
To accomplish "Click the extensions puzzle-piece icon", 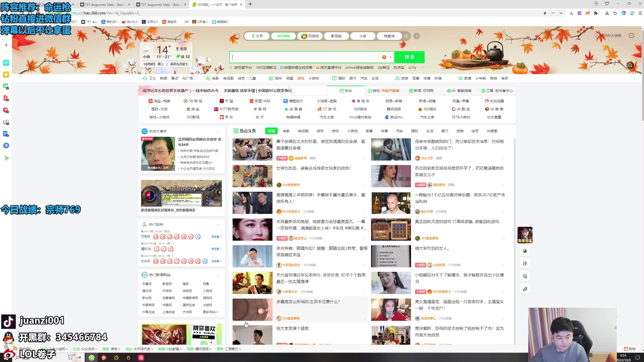I will tap(596, 13).
